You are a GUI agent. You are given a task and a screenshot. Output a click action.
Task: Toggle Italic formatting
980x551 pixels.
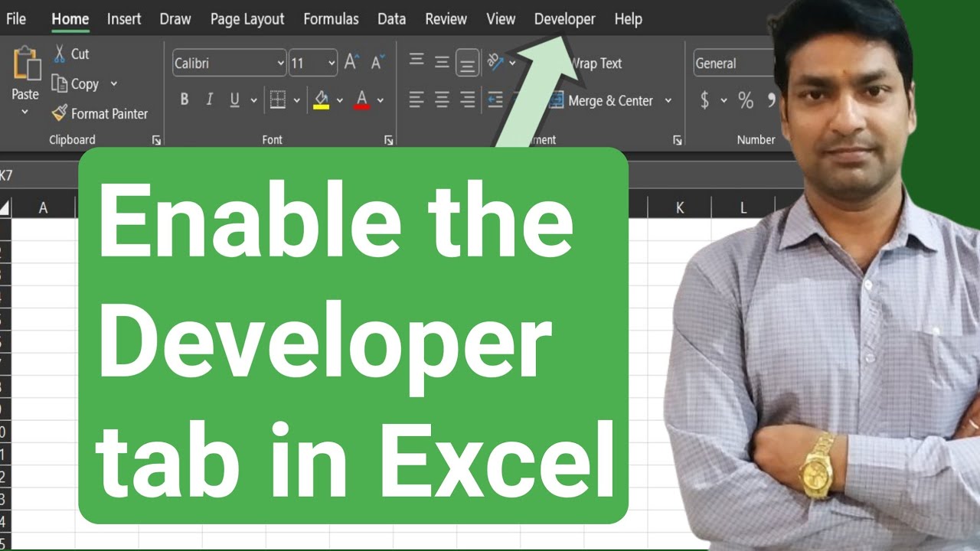pyautogui.click(x=209, y=99)
